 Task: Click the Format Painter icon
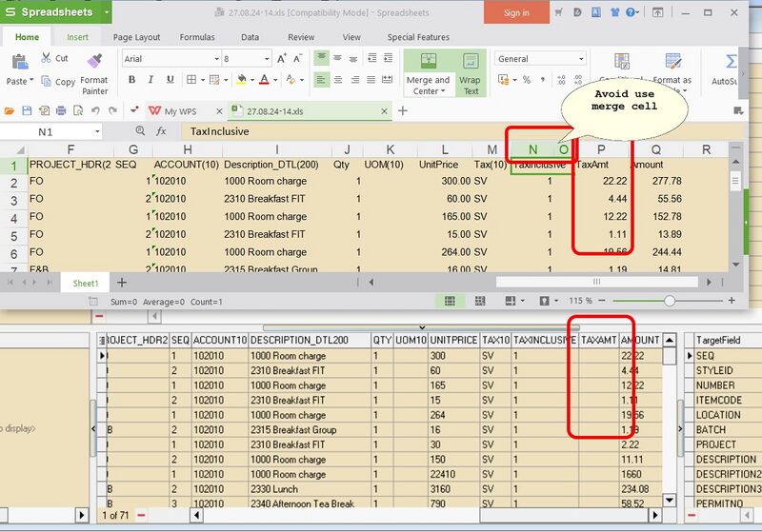click(93, 63)
